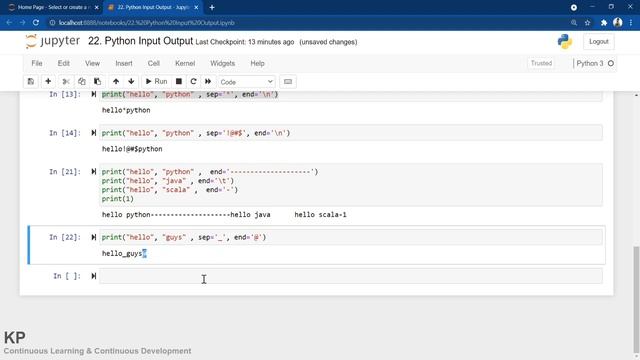
Task: Click the Trusted notebook indicator
Action: [541, 63]
